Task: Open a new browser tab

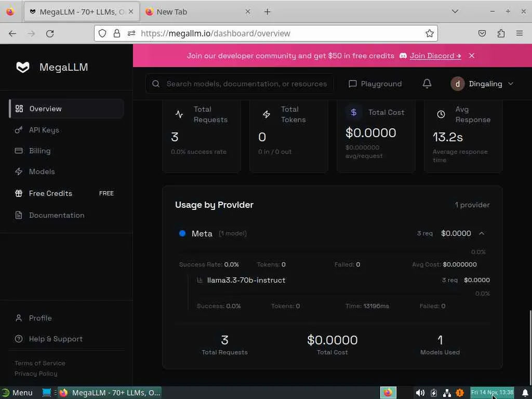Action: 268,11
